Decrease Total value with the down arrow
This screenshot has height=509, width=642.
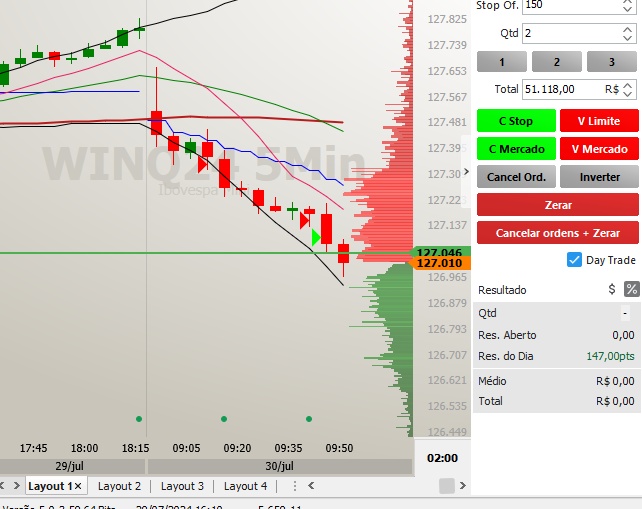pos(628,94)
